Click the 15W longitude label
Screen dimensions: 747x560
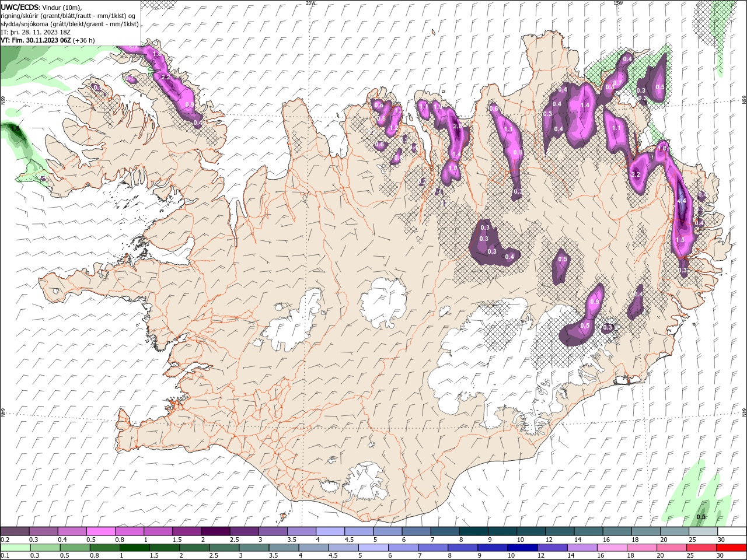(618, 3)
